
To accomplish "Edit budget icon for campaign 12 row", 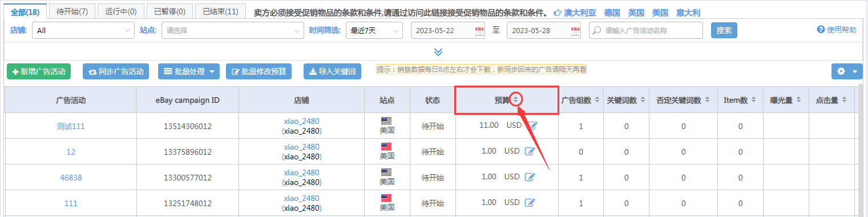I will click(x=530, y=151).
